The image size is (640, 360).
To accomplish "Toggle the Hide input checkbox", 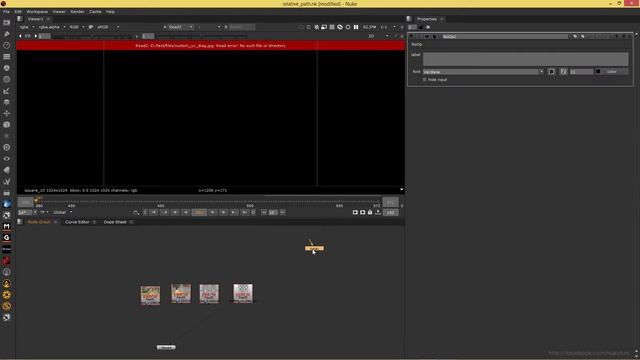I will point(424,80).
